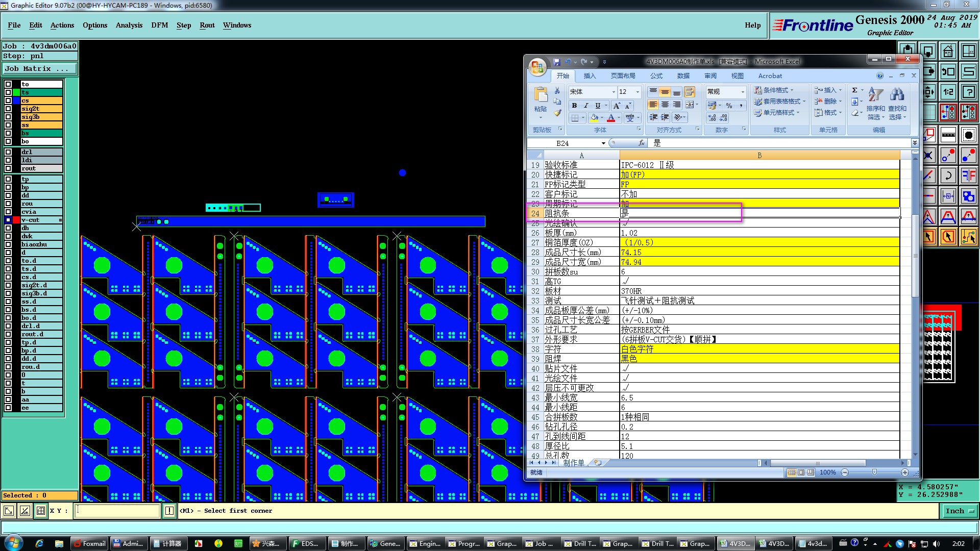Click the Home view icon in toolbar
The height and width of the screenshot is (551, 980).
point(948,52)
